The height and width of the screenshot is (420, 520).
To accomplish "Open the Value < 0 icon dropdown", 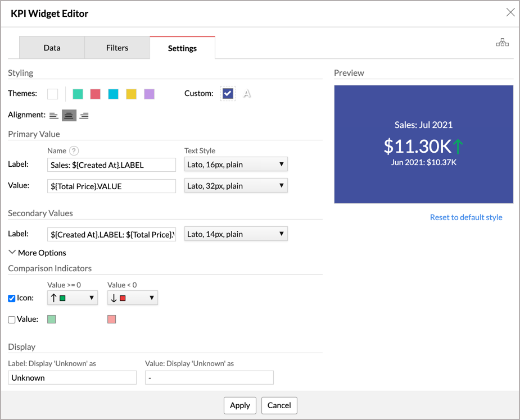I will point(132,298).
